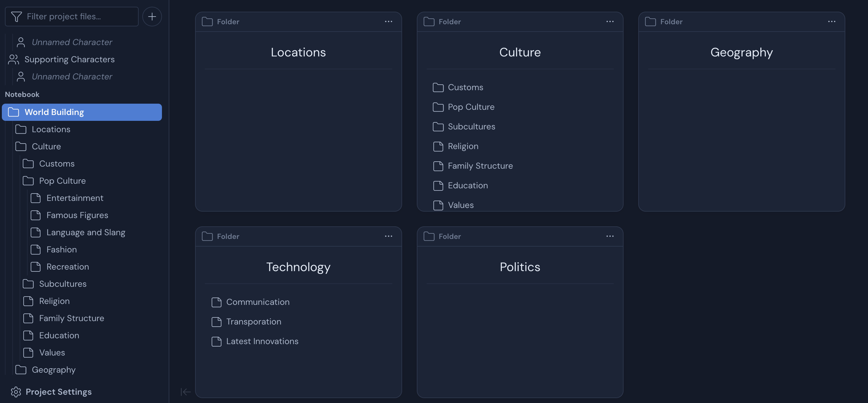Click folder icon in Technology card header

point(207,236)
